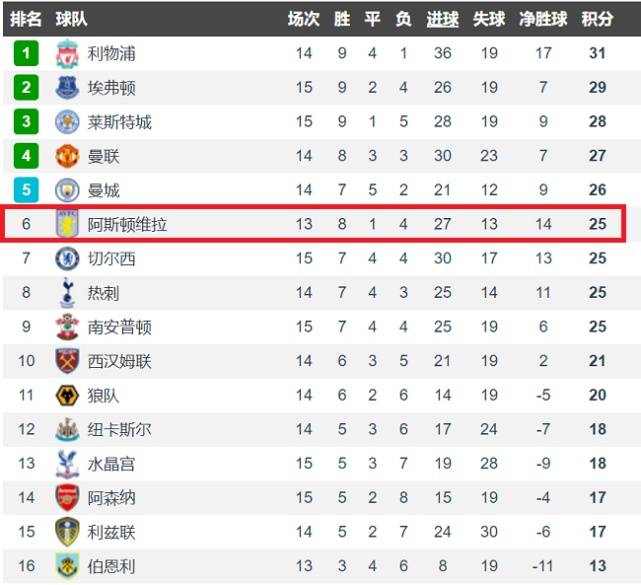Open team name 南安普顿
The height and width of the screenshot is (585, 641).
(119, 327)
